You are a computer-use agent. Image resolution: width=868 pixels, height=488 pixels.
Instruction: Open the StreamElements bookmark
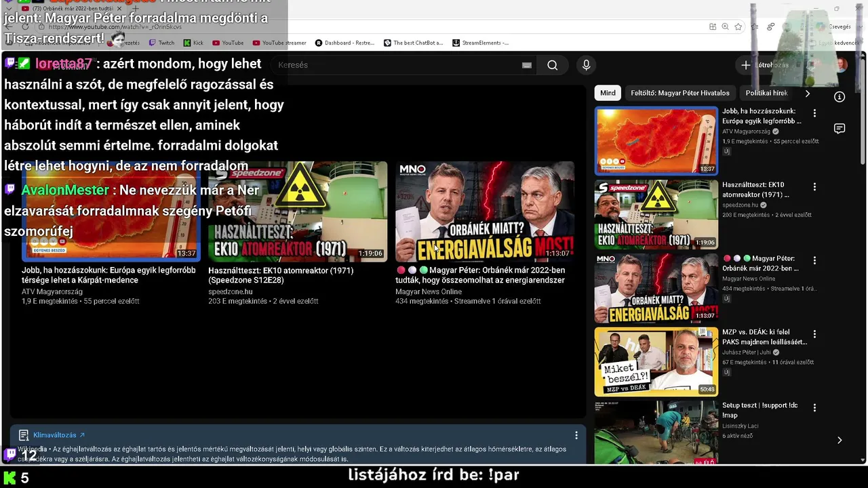pyautogui.click(x=480, y=43)
